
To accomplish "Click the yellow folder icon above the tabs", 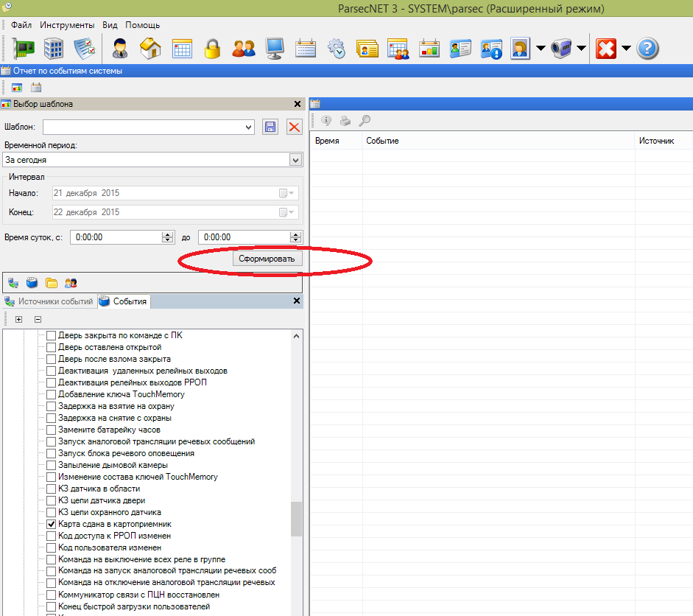I will [x=52, y=282].
